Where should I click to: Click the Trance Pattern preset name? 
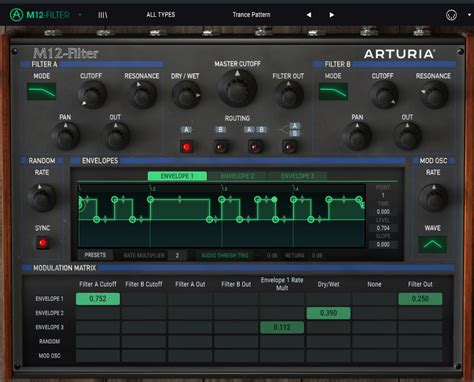(x=251, y=15)
